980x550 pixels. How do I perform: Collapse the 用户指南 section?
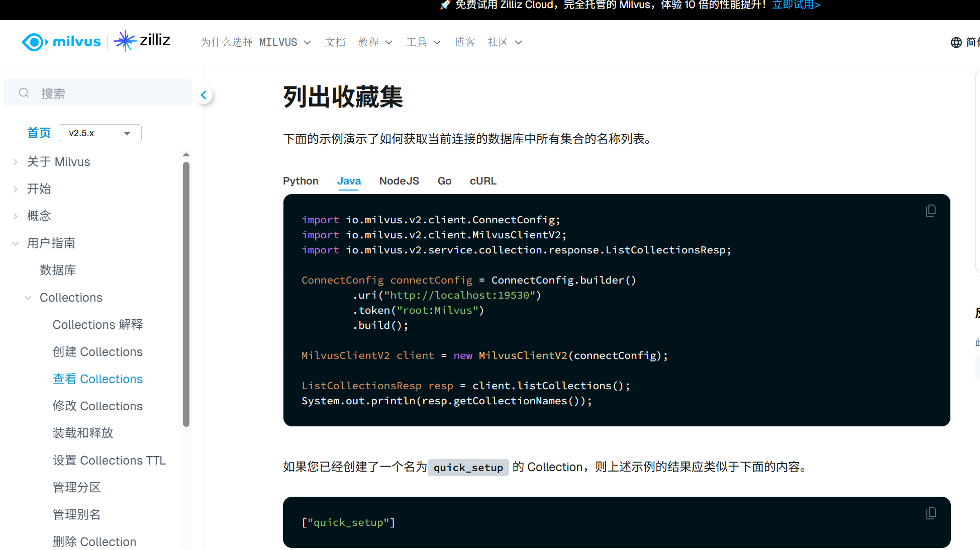[16, 243]
